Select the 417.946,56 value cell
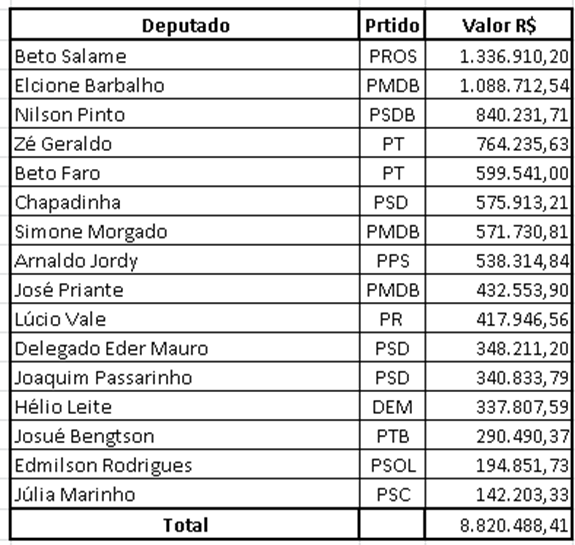Viewport: 575px width, 545px height. pyautogui.click(x=498, y=318)
